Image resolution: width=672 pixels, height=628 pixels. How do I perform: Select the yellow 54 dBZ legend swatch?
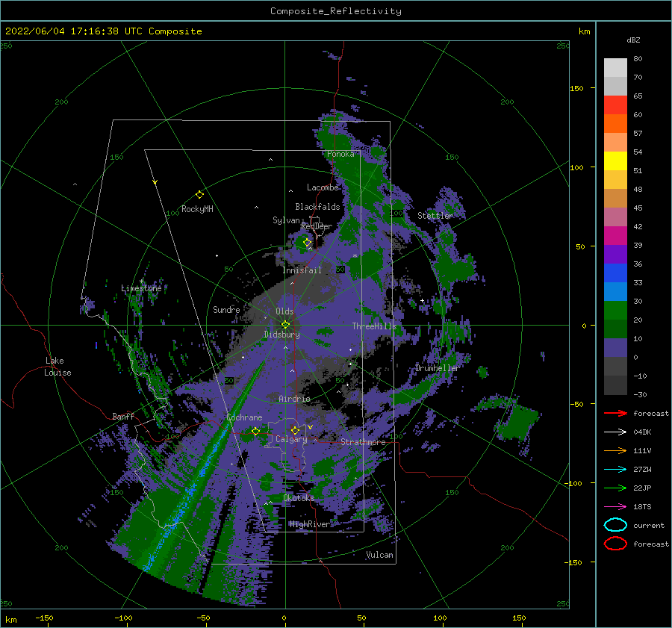click(615, 161)
